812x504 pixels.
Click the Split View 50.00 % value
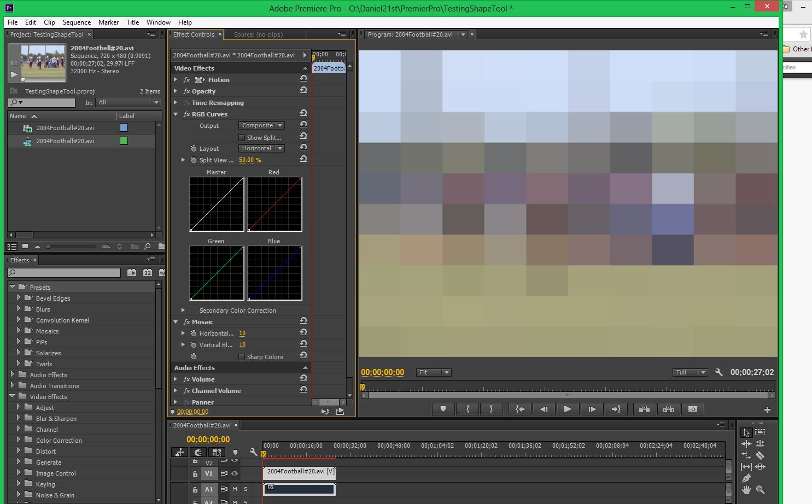click(x=250, y=160)
